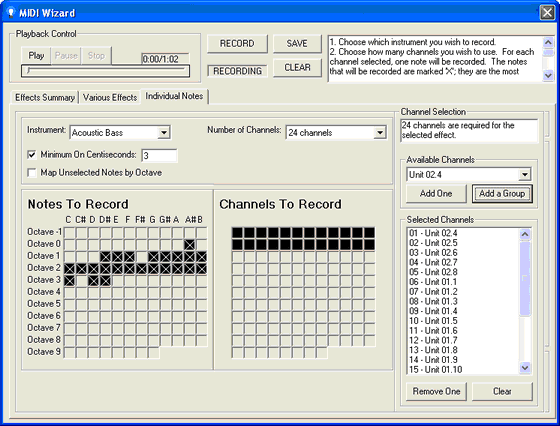Screen dimensions: 560x426
Task: Click the Add a Group button
Action: coord(502,194)
